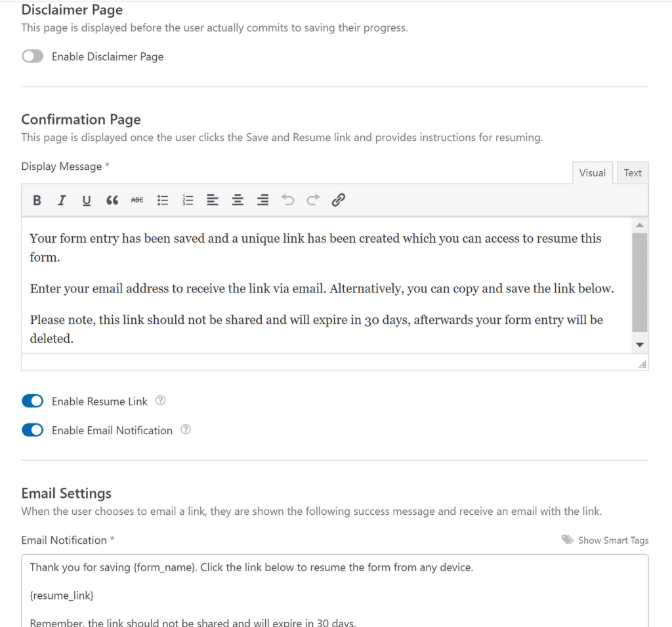Create a bulleted list
This screenshot has width=672, height=627.
(x=163, y=200)
